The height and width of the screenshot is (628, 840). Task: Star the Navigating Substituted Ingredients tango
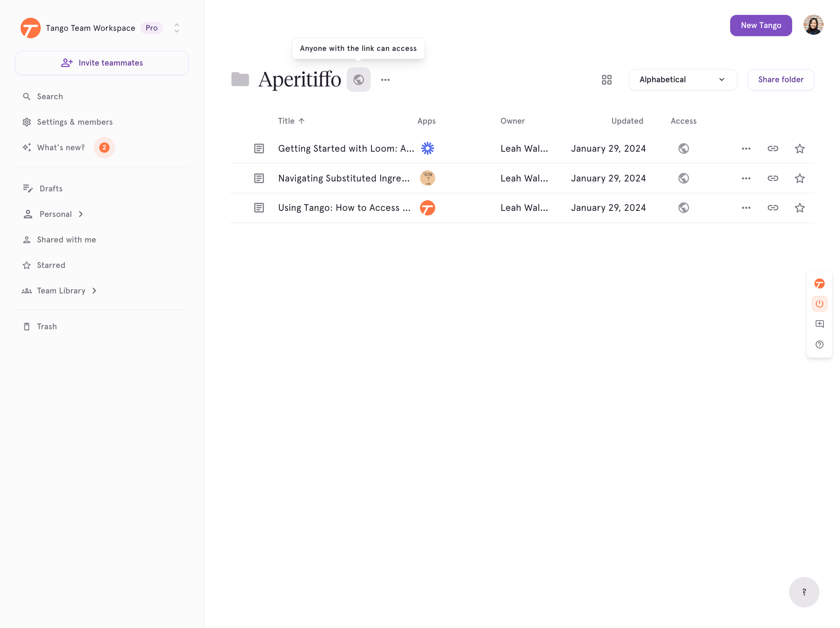pos(799,178)
